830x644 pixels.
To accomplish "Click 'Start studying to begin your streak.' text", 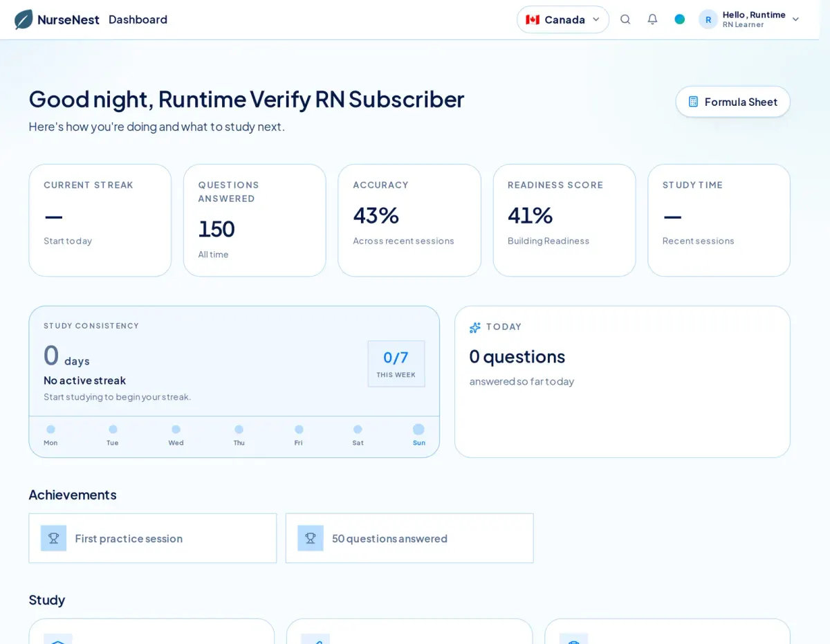I will (x=117, y=397).
